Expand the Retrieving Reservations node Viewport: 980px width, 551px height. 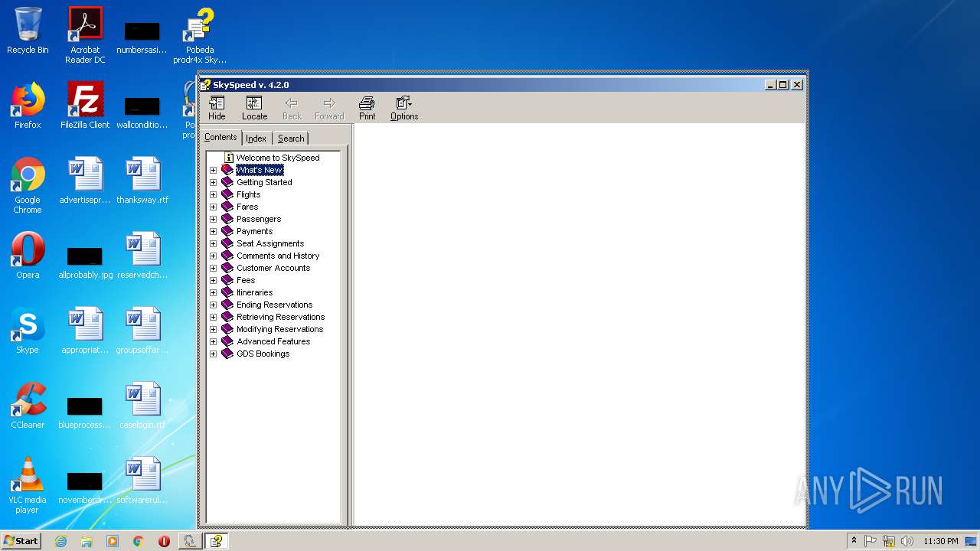click(x=214, y=317)
